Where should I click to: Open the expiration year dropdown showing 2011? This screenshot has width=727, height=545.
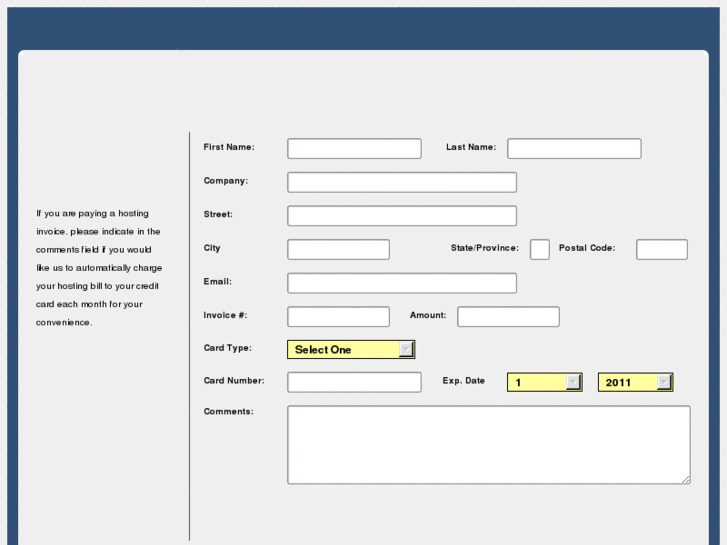point(636,382)
